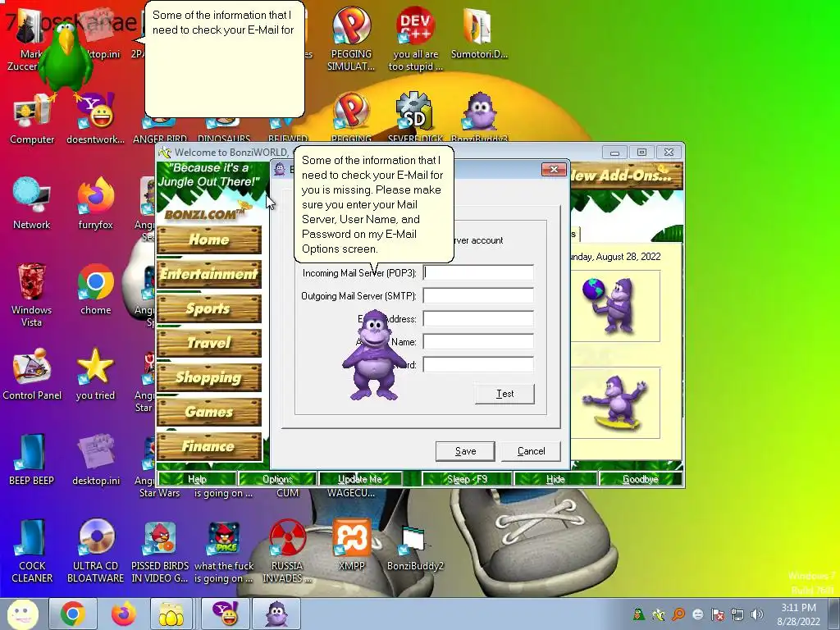This screenshot has height=630, width=840.
Task: Open the Games section sign
Action: pos(209,412)
